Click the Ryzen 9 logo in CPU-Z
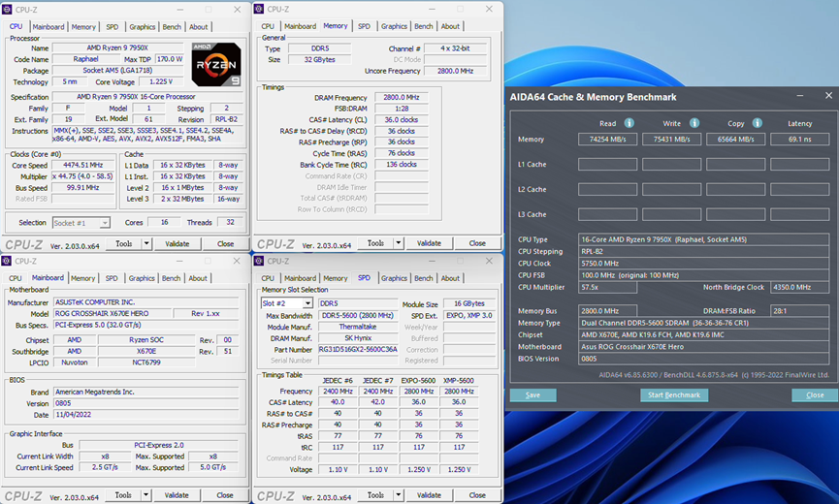Screen dimensions: 839x504 [x=216, y=65]
